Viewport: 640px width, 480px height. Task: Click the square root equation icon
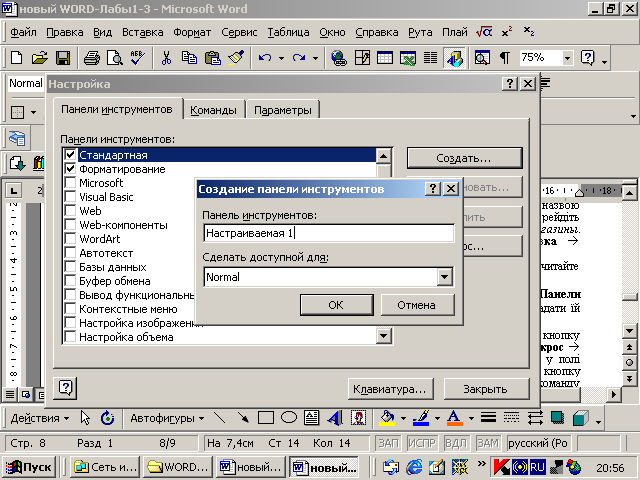coord(484,32)
